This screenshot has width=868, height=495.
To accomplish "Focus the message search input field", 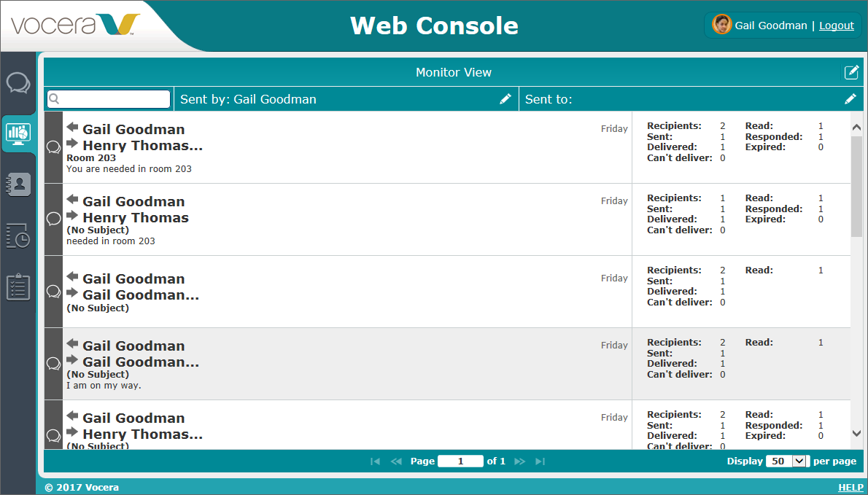I will point(109,99).
